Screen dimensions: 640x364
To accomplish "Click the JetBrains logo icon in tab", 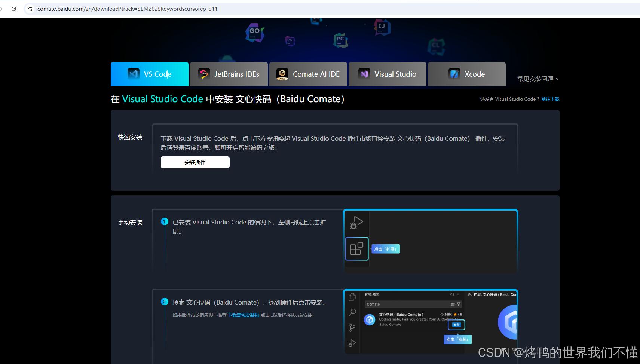I will [204, 74].
